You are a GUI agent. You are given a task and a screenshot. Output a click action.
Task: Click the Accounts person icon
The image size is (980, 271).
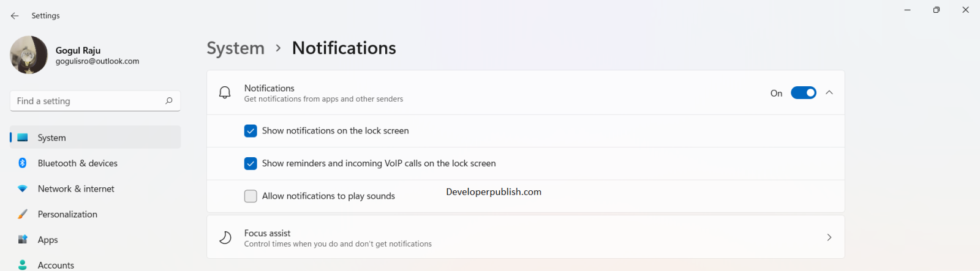pos(23,264)
